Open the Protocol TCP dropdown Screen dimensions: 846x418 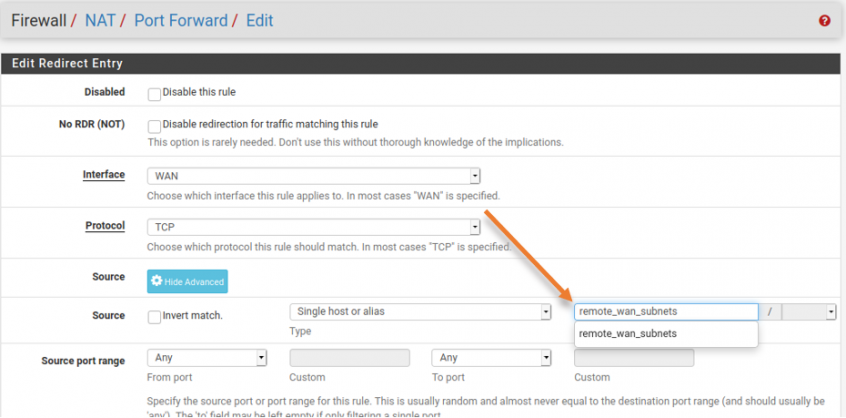coord(313,227)
